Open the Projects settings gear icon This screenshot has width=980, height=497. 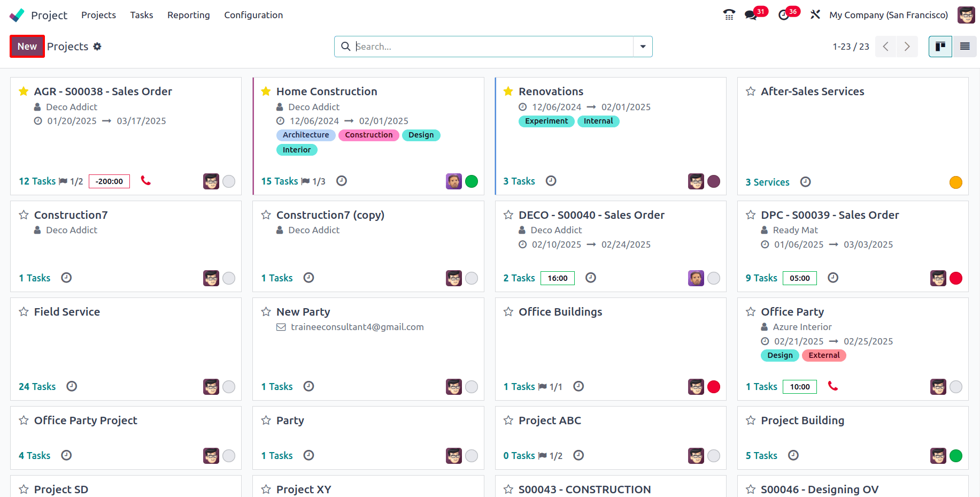97,47
